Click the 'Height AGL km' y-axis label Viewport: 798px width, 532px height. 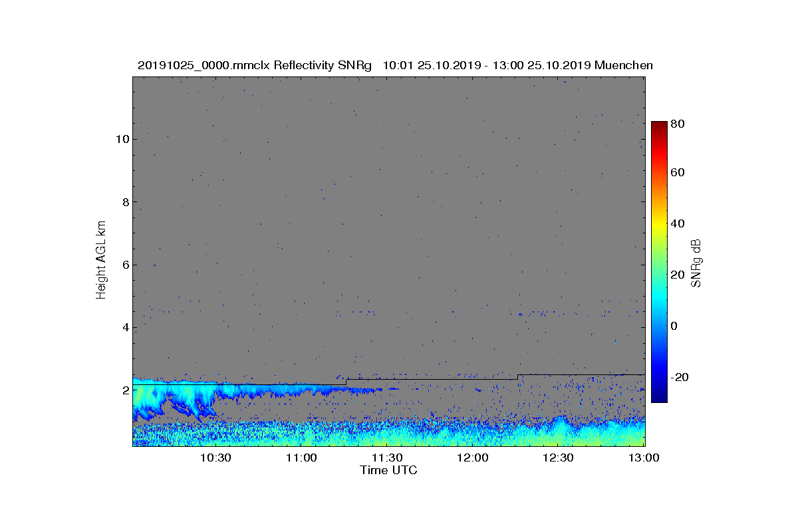(101, 261)
